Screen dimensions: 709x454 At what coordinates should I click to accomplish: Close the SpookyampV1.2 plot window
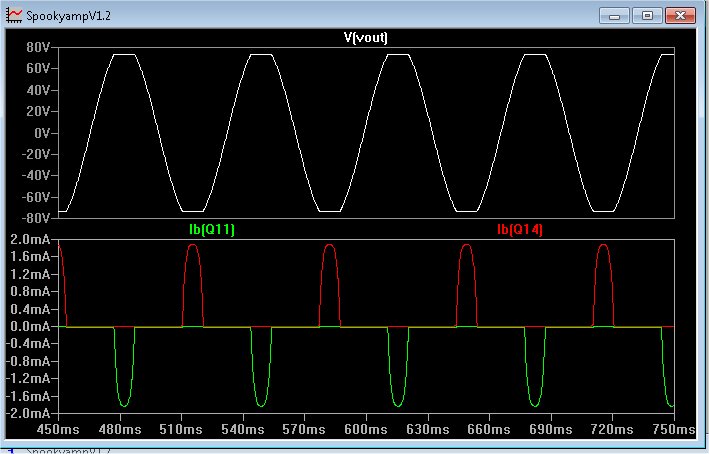click(x=680, y=15)
